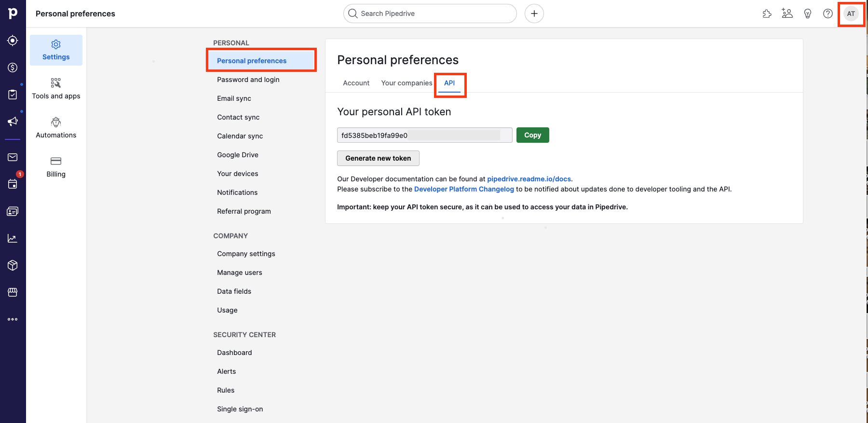Select the API tab

(449, 83)
